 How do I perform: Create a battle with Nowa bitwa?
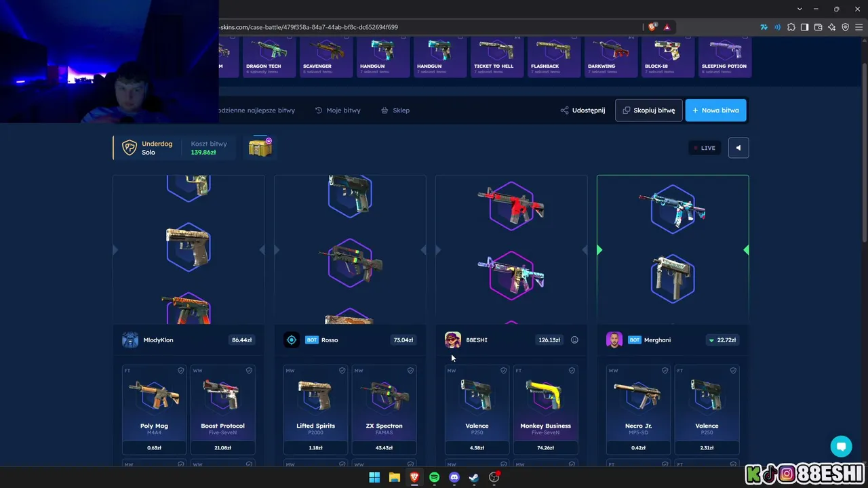tap(715, 110)
